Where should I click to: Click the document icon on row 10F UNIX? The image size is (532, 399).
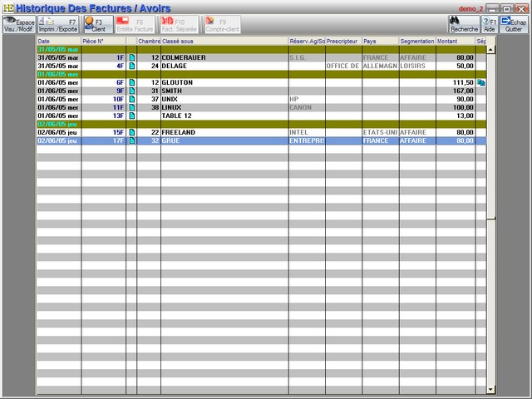131,99
